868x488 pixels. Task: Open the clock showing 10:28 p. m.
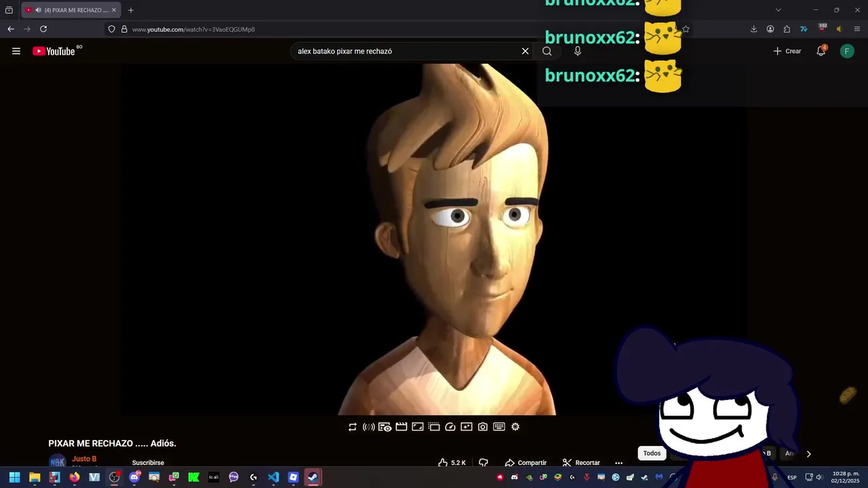[x=845, y=477]
